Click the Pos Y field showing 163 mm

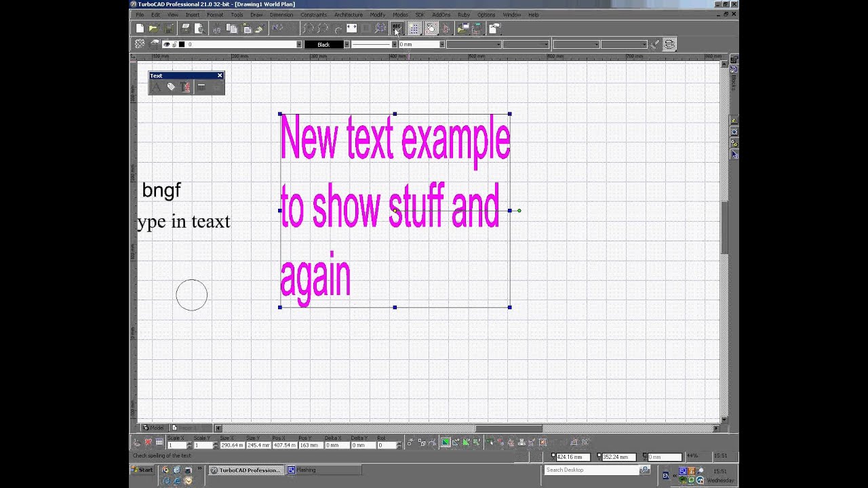tap(311, 445)
